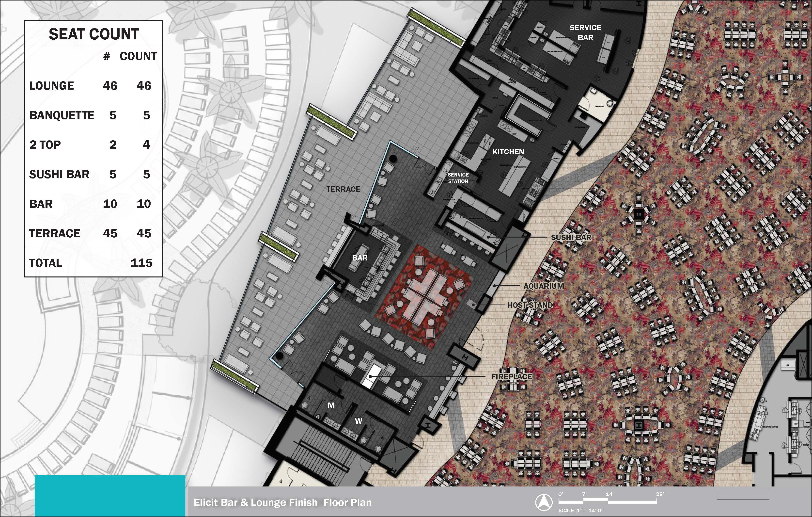Click the KITCHEN room label

[x=508, y=152]
